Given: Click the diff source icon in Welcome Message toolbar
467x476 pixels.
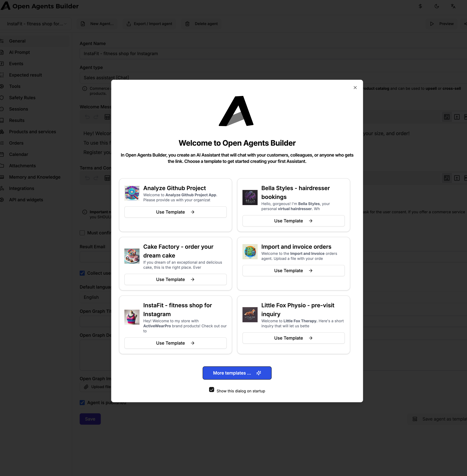Looking at the screenshot, I should coord(457,117).
